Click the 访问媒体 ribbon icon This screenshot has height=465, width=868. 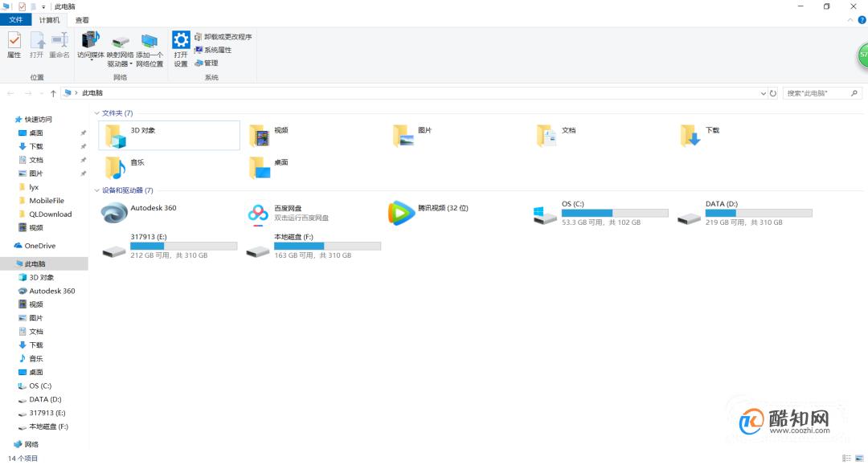click(90, 45)
